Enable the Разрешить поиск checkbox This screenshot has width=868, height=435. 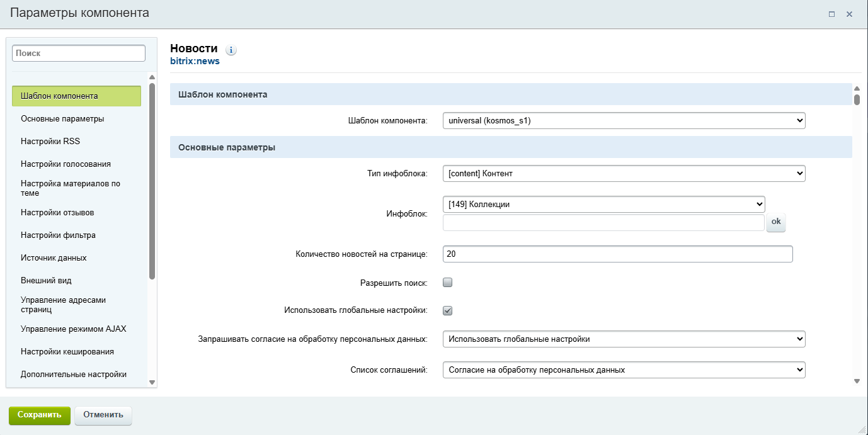pos(448,283)
